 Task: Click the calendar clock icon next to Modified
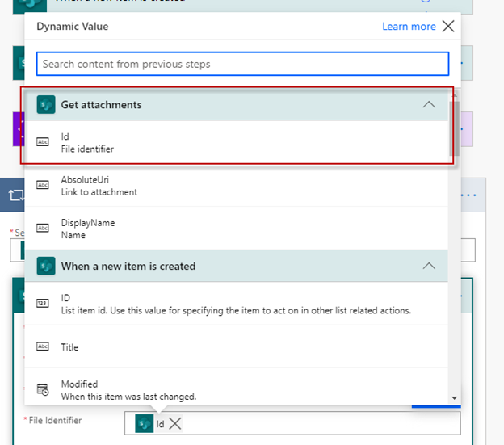coord(43,389)
